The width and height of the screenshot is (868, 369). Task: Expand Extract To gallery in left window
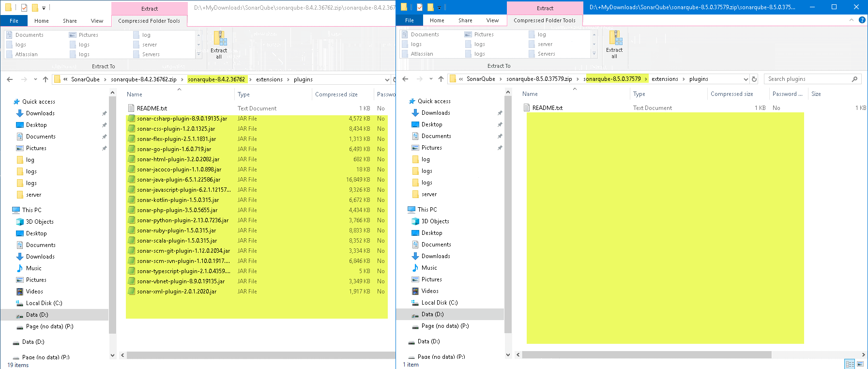pyautogui.click(x=198, y=54)
